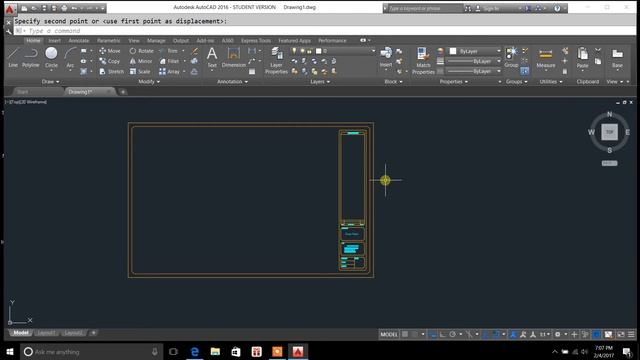The image size is (640, 360).
Task: Toggle grid display in status bar
Action: 405,334
